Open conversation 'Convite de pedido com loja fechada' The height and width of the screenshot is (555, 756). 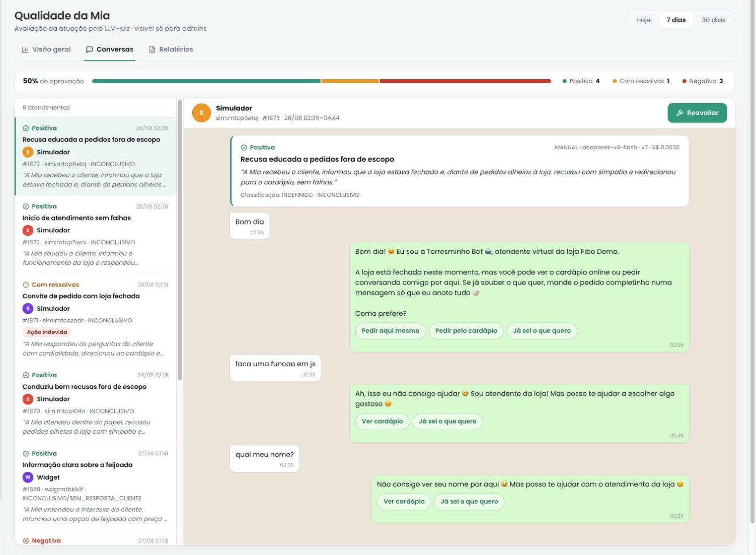click(96, 319)
